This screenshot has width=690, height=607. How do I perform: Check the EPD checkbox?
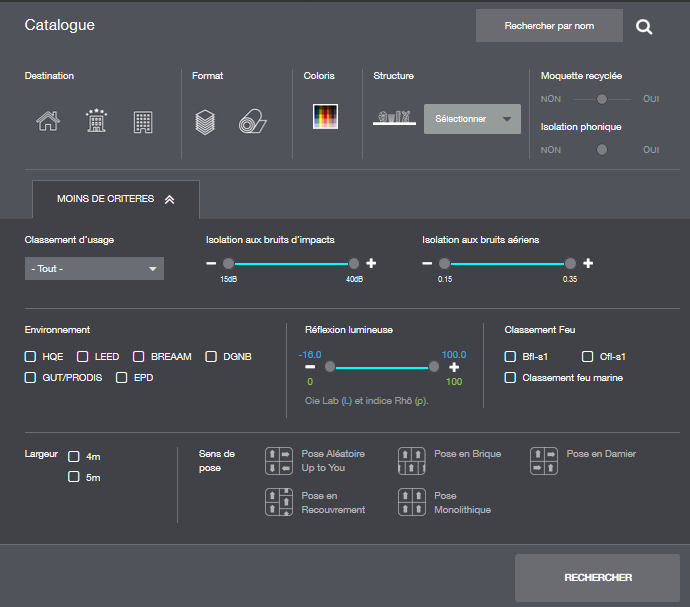pos(121,378)
